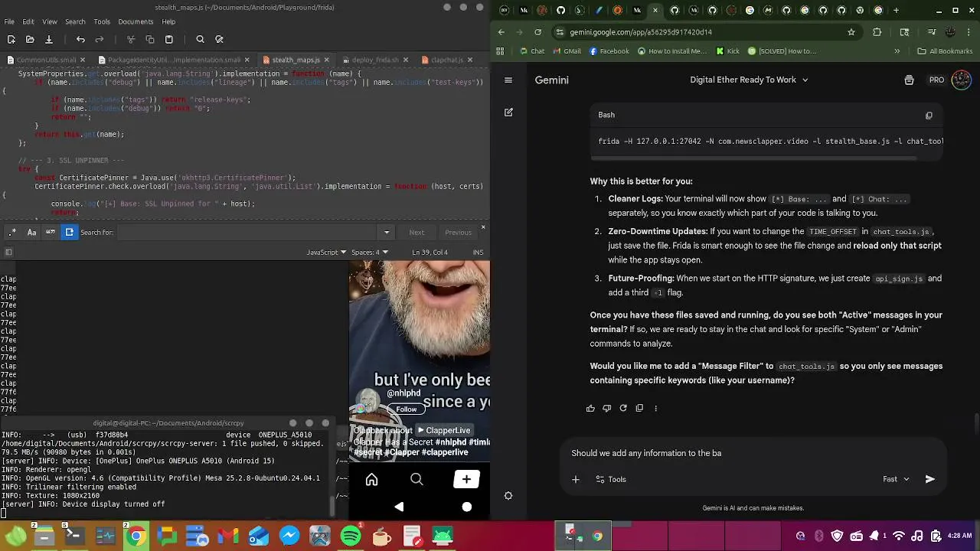Screen dimensions: 980x551
Task: Undo the last edit in the text editor
Action: [80, 39]
